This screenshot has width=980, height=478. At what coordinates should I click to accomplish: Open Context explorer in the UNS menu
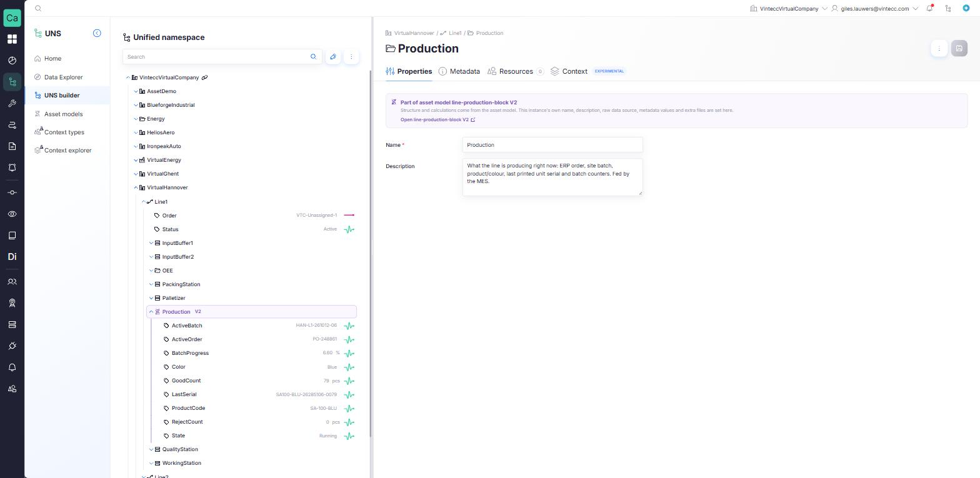[x=67, y=151]
